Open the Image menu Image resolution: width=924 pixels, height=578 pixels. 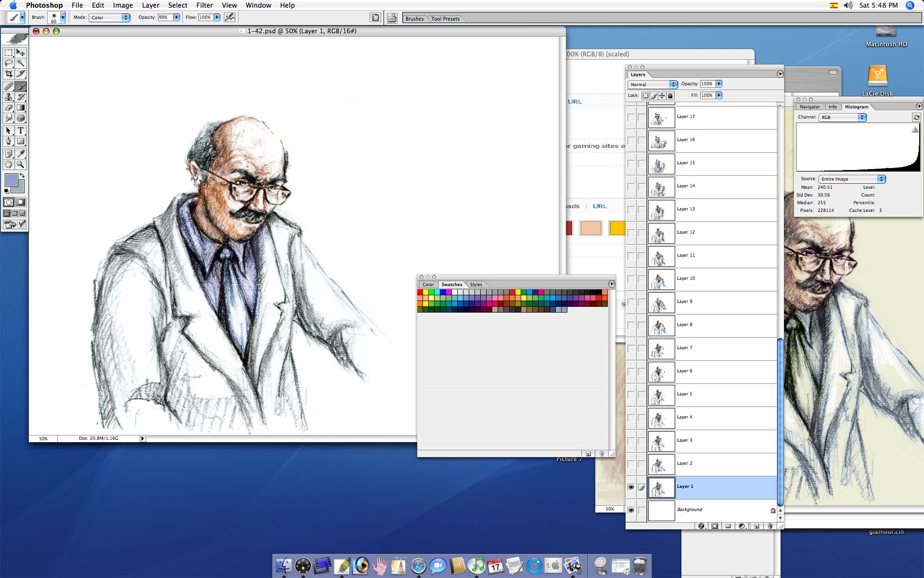(x=123, y=5)
